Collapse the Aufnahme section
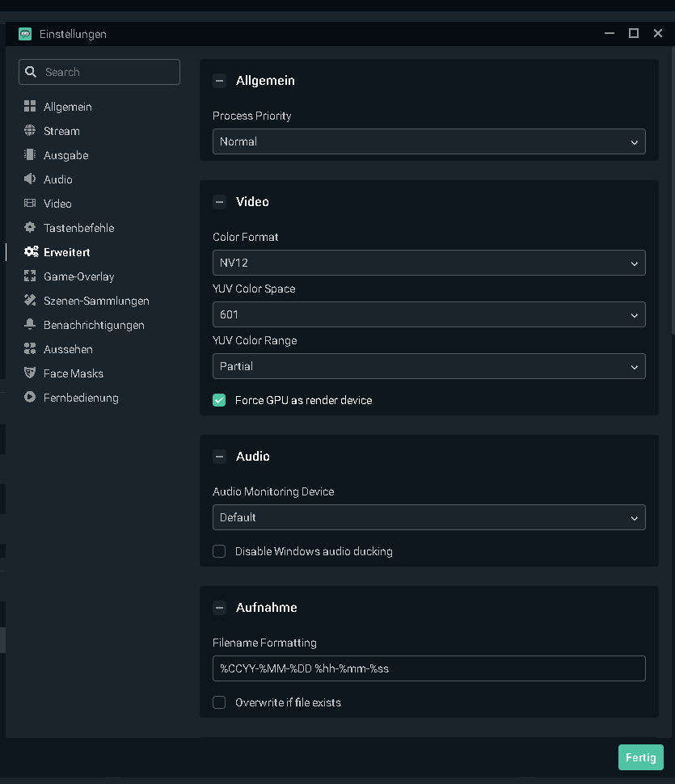The height and width of the screenshot is (784, 675). click(x=219, y=608)
